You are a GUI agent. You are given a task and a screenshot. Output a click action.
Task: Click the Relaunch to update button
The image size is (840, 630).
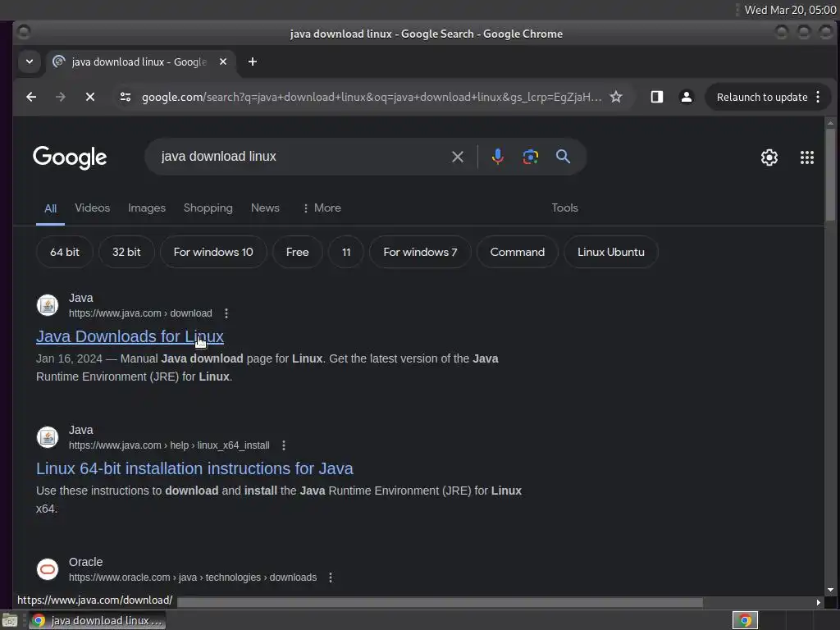point(762,97)
